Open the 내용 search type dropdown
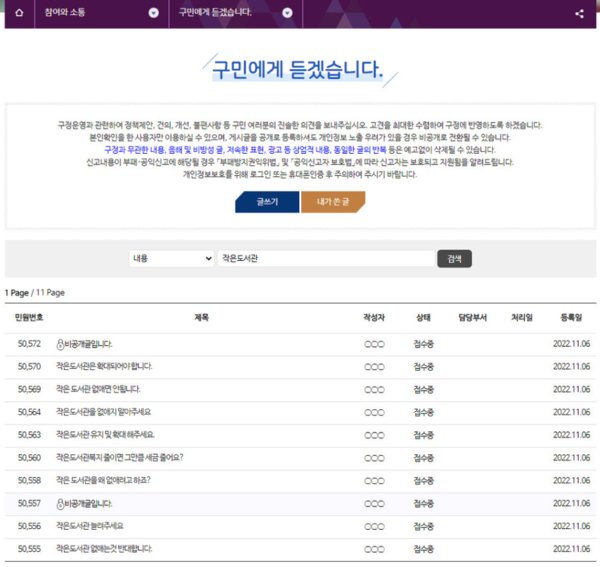The height and width of the screenshot is (567, 600). pyautogui.click(x=171, y=258)
